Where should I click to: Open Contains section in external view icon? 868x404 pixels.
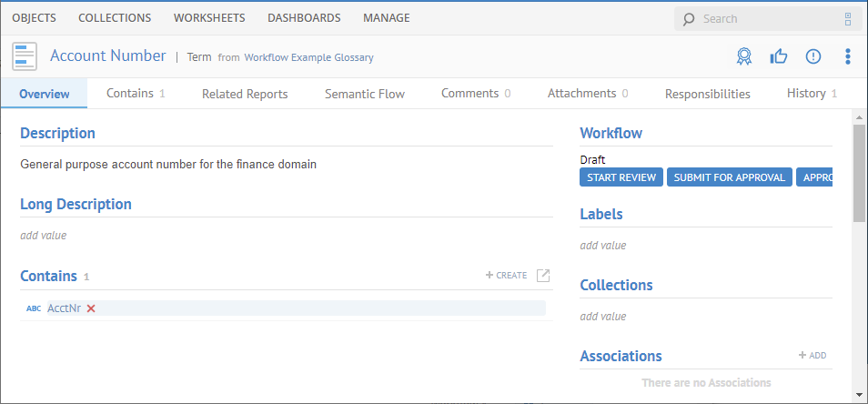[x=543, y=276]
